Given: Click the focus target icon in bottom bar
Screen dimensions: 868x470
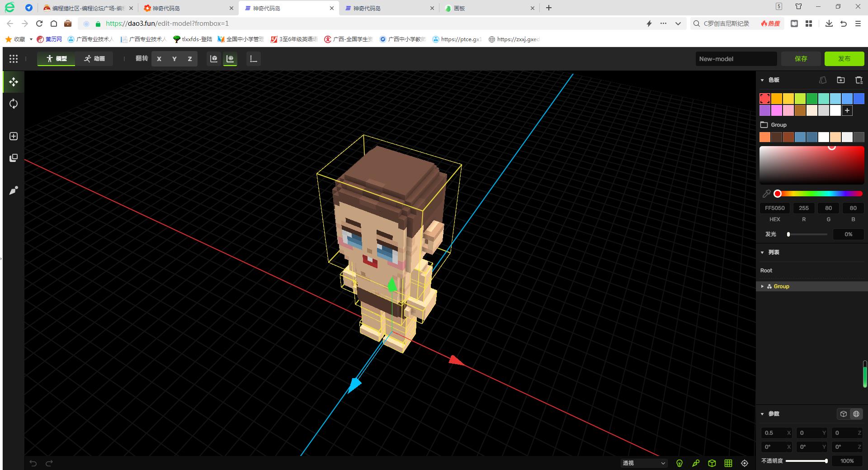Looking at the screenshot, I should [x=745, y=463].
